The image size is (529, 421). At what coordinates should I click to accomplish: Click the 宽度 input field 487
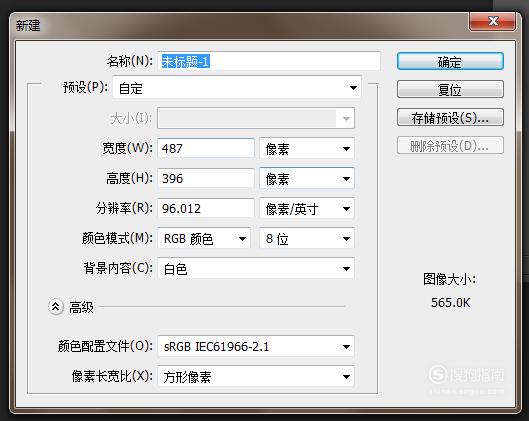(x=205, y=148)
